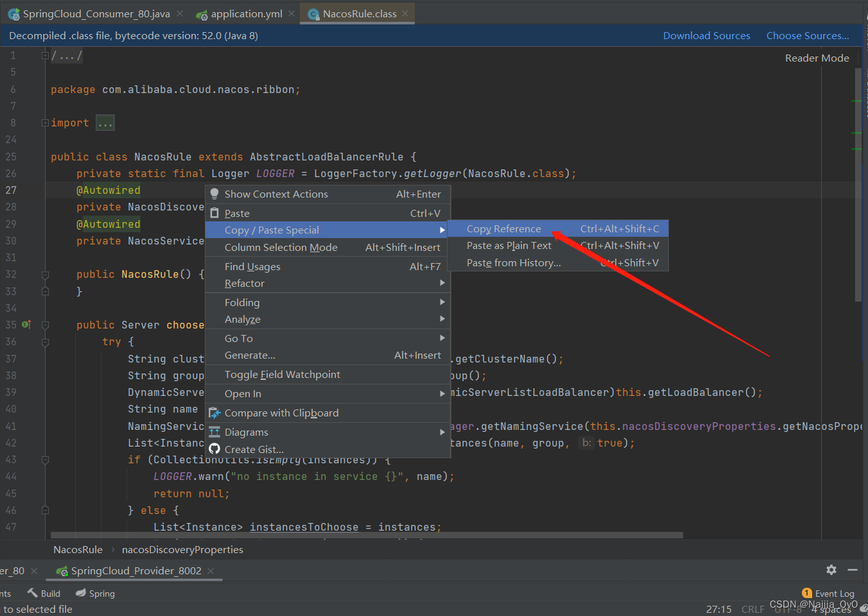Open the application.yml editor tab
Viewport: 868px width, 616px height.
(x=247, y=13)
